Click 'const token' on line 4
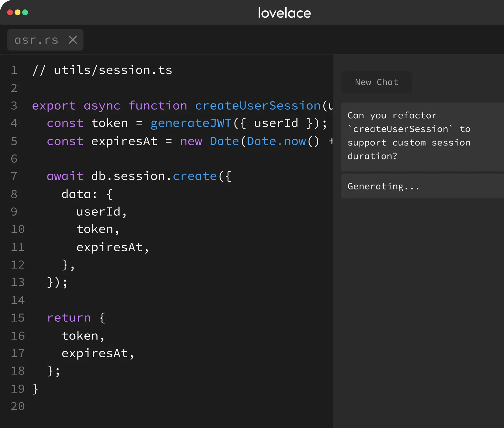The width and height of the screenshot is (504, 428). 87,123
